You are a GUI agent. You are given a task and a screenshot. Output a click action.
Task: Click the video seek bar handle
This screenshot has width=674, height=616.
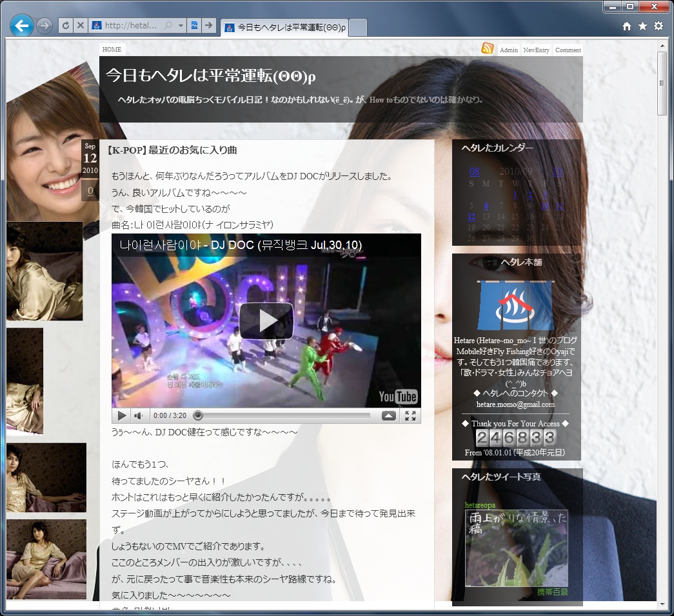pos(198,415)
